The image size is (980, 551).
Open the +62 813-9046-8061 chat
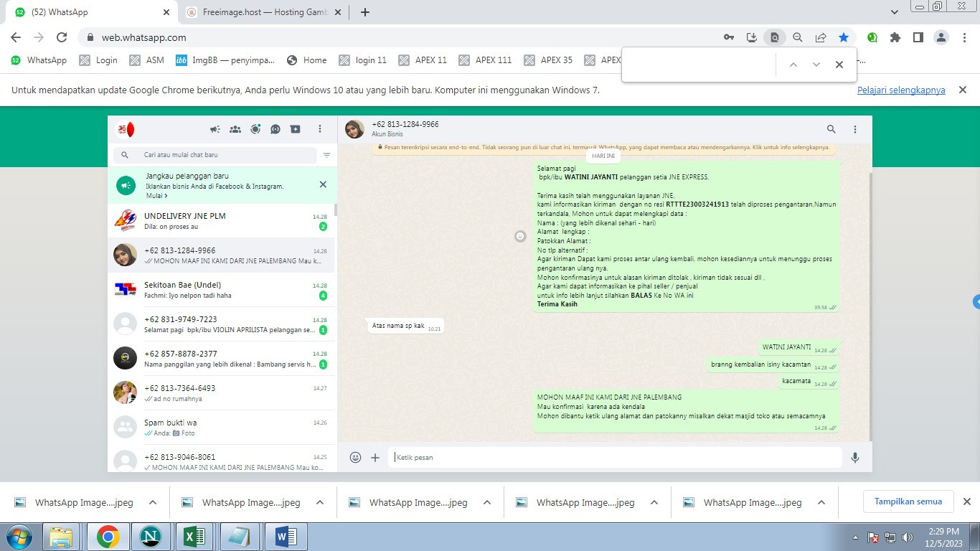pos(221,458)
